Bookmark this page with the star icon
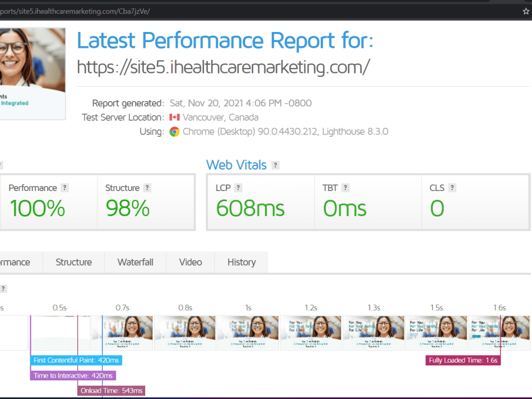Image resolution: width=532 pixels, height=399 pixels. [x=526, y=11]
